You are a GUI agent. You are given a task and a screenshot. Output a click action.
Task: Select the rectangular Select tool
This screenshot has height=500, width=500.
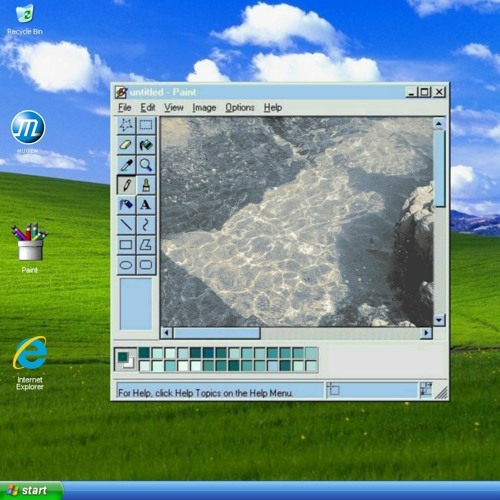[146, 125]
